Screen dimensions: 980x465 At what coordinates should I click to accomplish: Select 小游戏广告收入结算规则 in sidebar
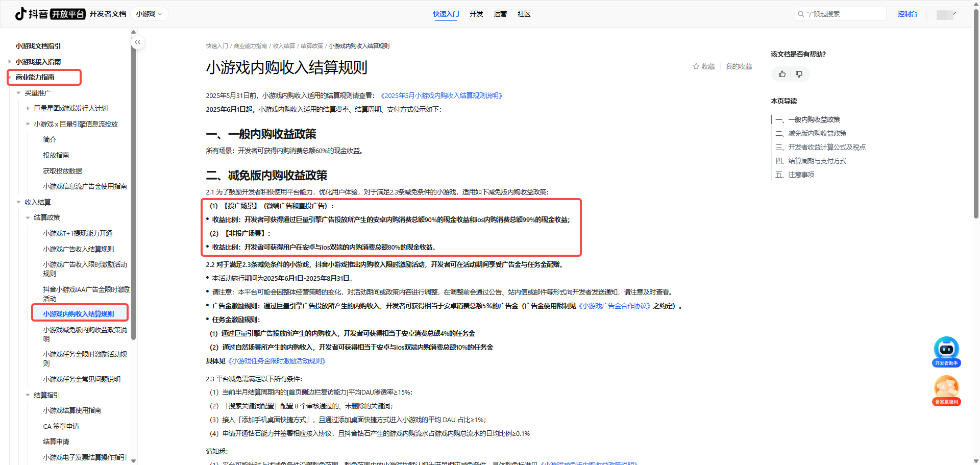pos(79,249)
